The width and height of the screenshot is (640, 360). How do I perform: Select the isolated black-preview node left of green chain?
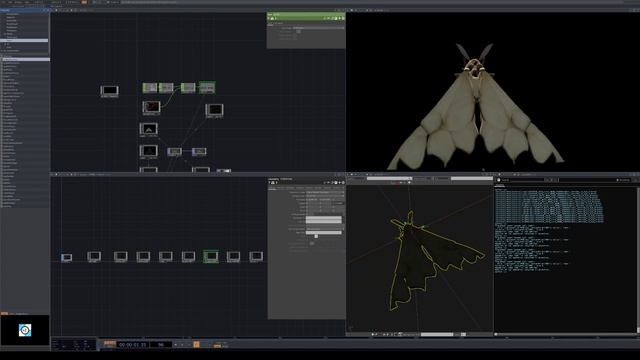click(x=109, y=91)
